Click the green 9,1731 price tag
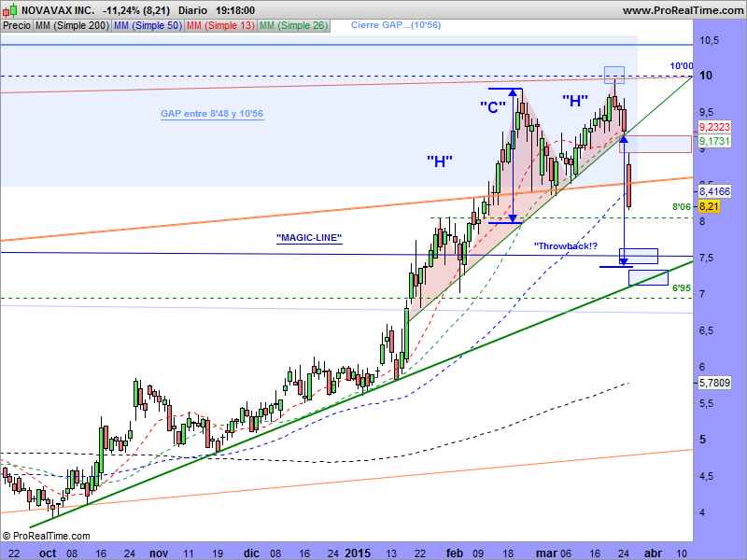 click(714, 141)
